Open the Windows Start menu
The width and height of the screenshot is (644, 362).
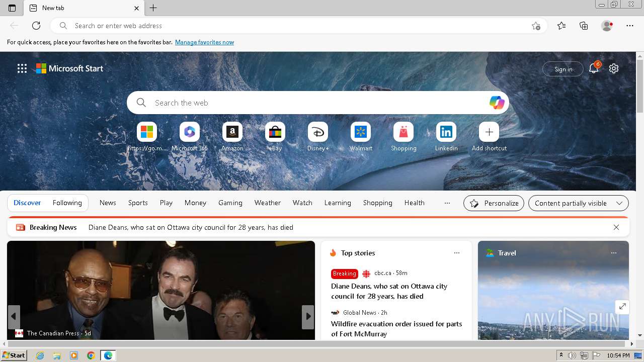[14, 355]
